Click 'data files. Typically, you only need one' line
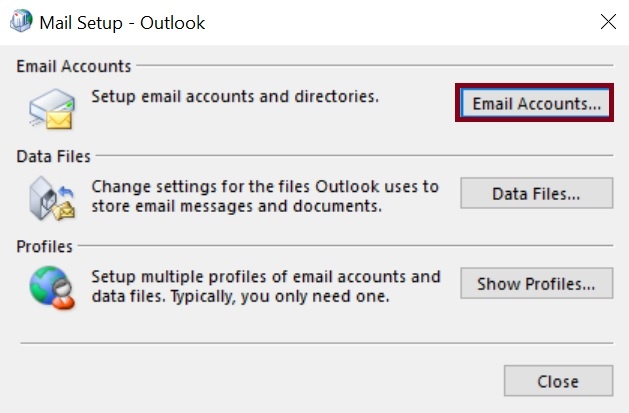The height and width of the screenshot is (413, 629). (240, 297)
